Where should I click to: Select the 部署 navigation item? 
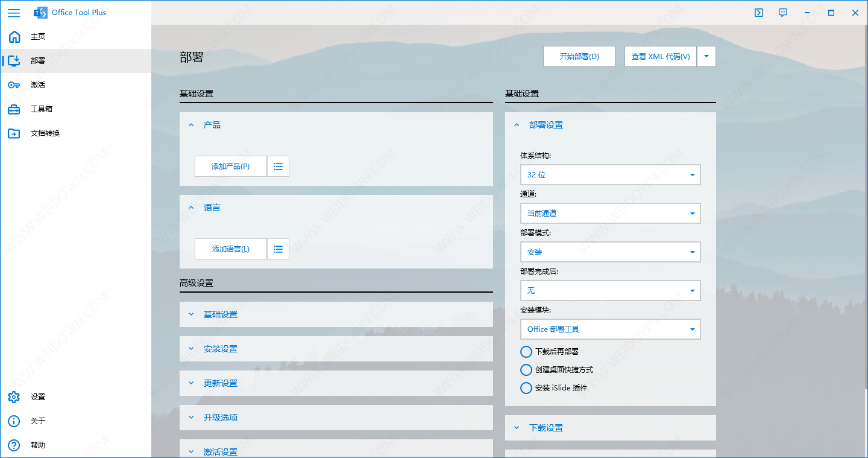click(75, 61)
